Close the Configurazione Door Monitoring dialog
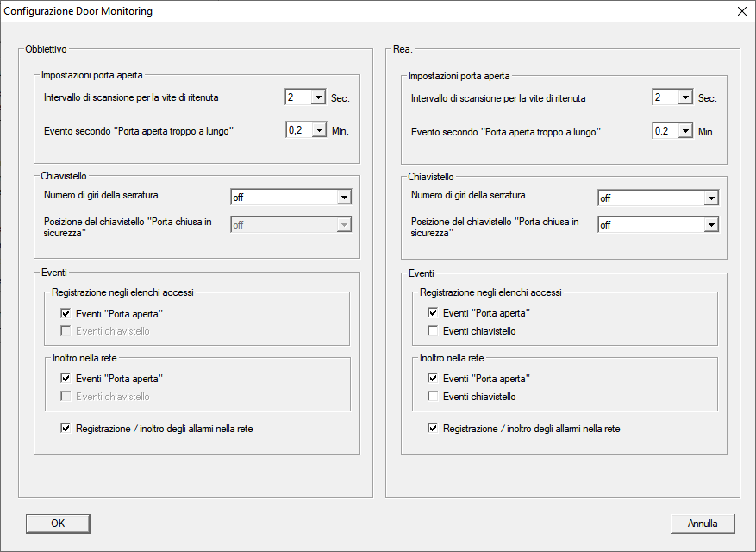 [x=741, y=11]
